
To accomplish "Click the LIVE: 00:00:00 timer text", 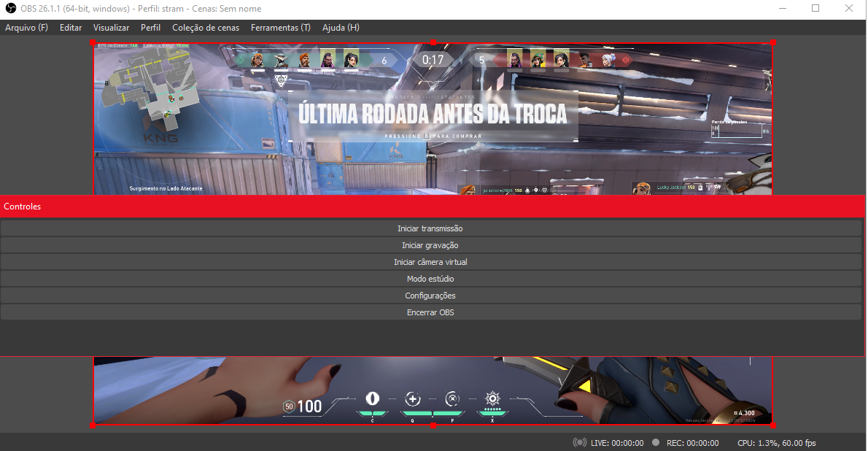I will click(617, 443).
